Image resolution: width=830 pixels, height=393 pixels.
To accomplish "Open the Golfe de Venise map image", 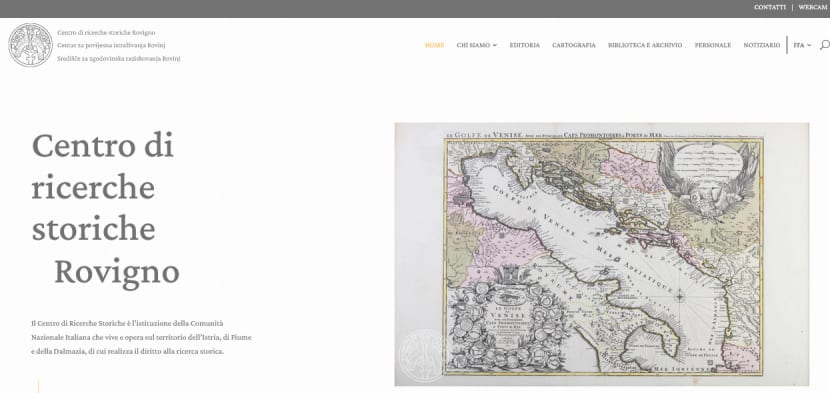I will 601,254.
